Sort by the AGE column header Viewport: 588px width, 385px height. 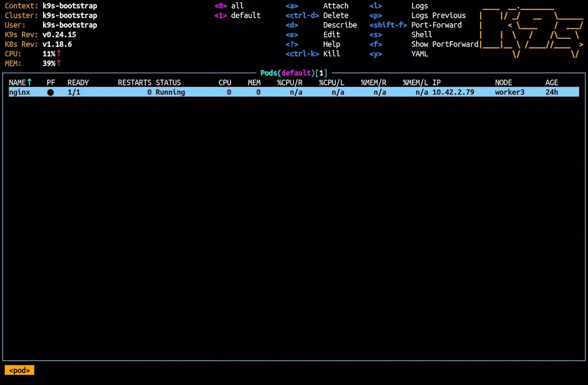551,82
